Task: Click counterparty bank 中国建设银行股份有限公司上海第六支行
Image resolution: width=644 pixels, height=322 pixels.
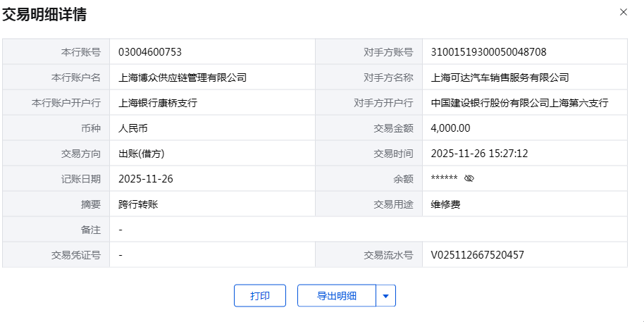Action: pyautogui.click(x=519, y=103)
